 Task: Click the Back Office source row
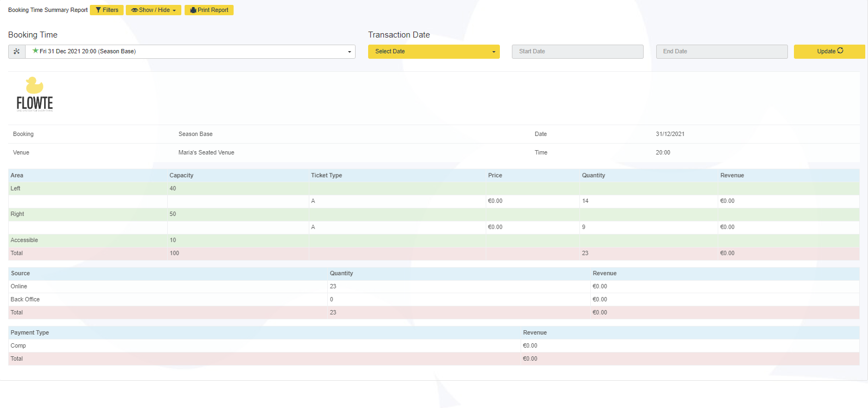coord(434,300)
